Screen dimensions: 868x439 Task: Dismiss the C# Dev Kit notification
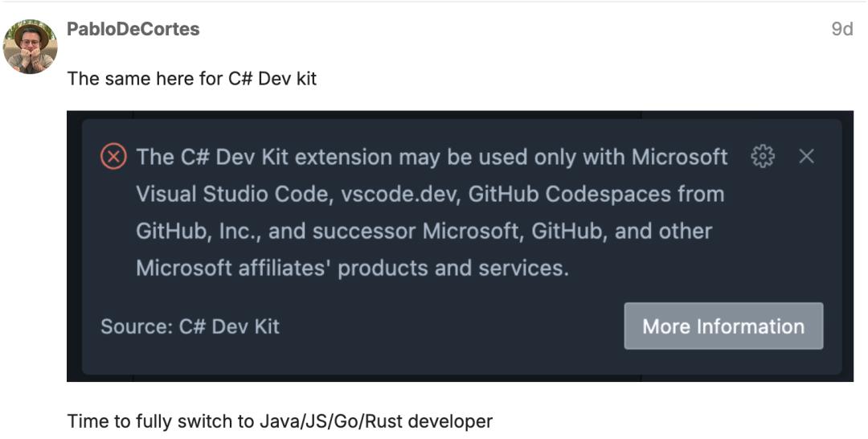pos(807,157)
